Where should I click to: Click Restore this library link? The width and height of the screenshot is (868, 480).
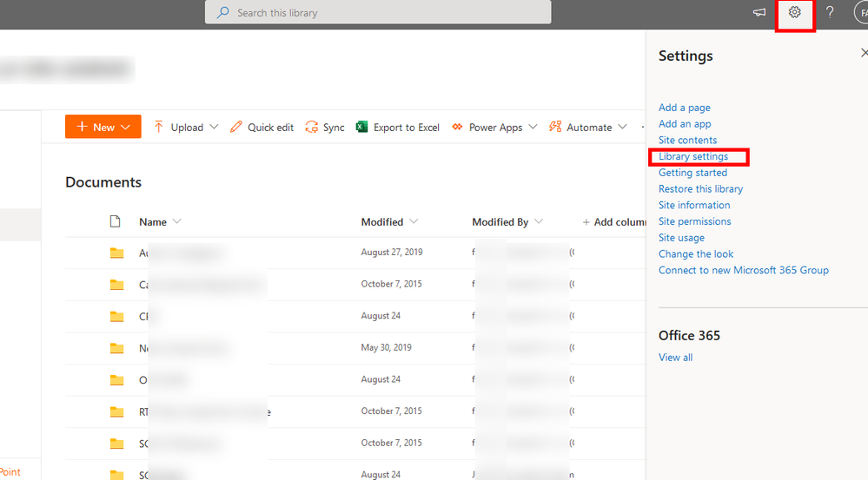[700, 188]
